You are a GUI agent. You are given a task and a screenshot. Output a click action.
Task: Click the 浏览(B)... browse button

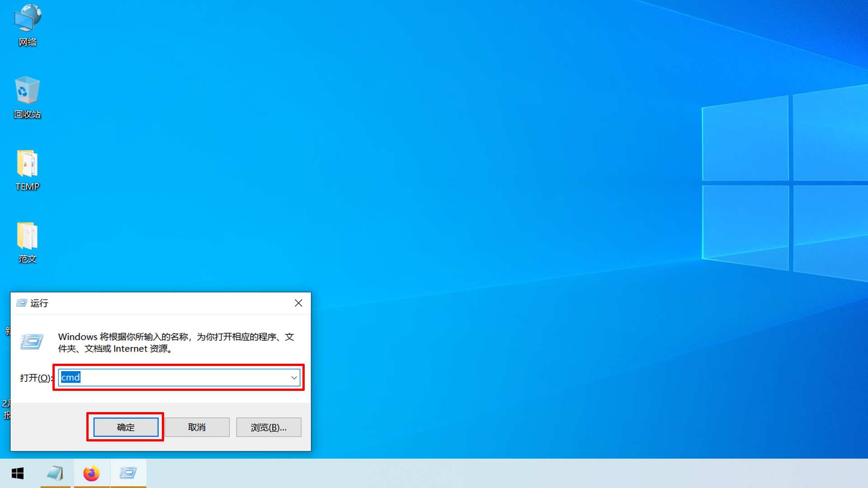pos(269,427)
